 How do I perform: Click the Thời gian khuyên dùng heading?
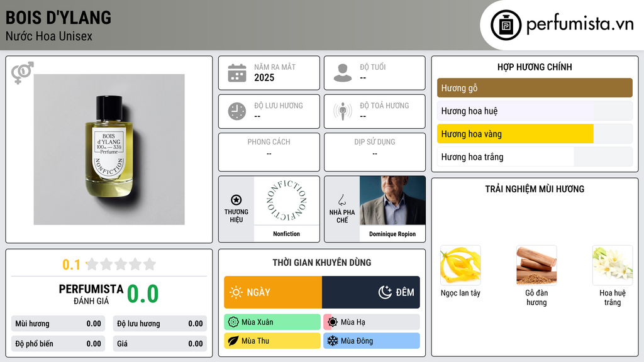pyautogui.click(x=322, y=262)
